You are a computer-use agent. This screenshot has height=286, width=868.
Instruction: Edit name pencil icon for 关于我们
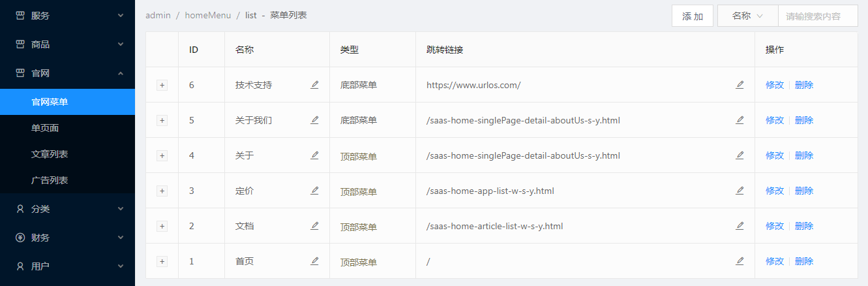pos(315,119)
